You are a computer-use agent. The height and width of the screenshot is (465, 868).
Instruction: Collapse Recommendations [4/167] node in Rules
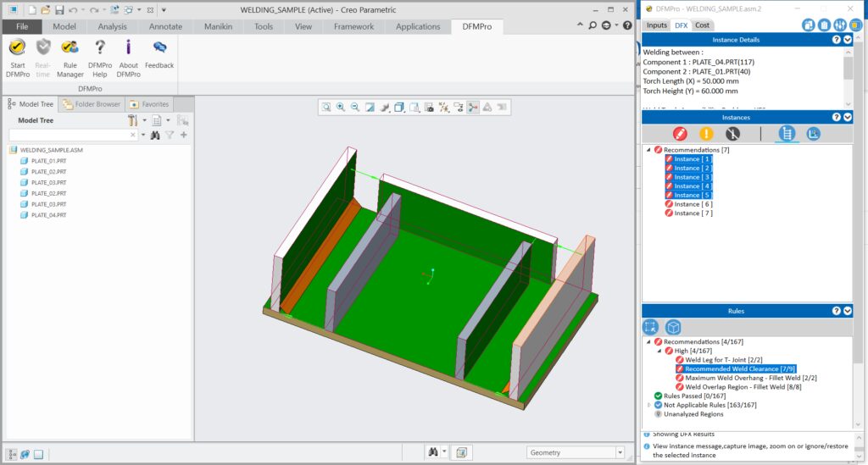click(x=648, y=341)
